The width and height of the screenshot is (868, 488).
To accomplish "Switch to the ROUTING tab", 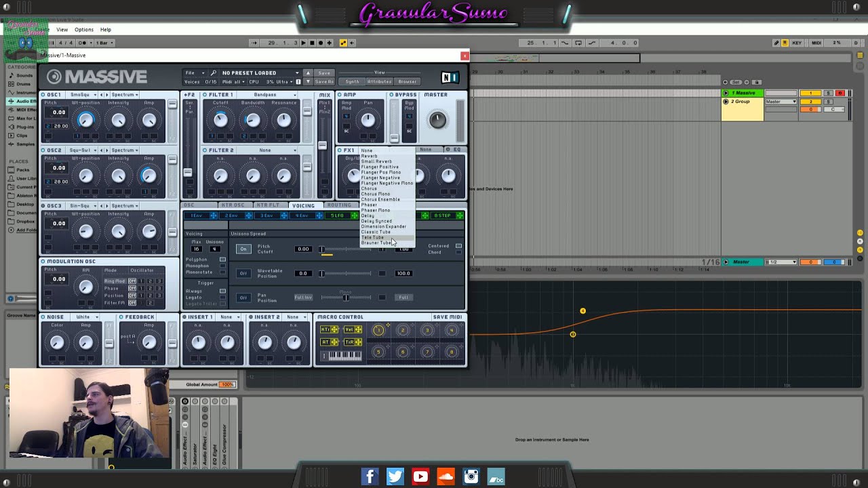I will coord(340,205).
